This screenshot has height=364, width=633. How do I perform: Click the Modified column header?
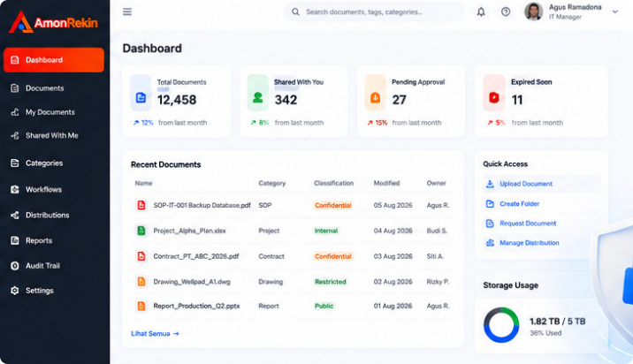[386, 183]
